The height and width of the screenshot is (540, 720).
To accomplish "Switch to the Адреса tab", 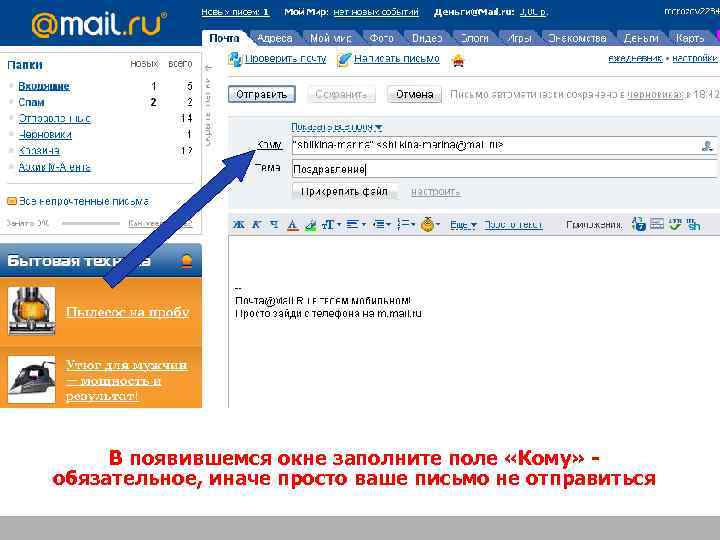I will [x=275, y=39].
